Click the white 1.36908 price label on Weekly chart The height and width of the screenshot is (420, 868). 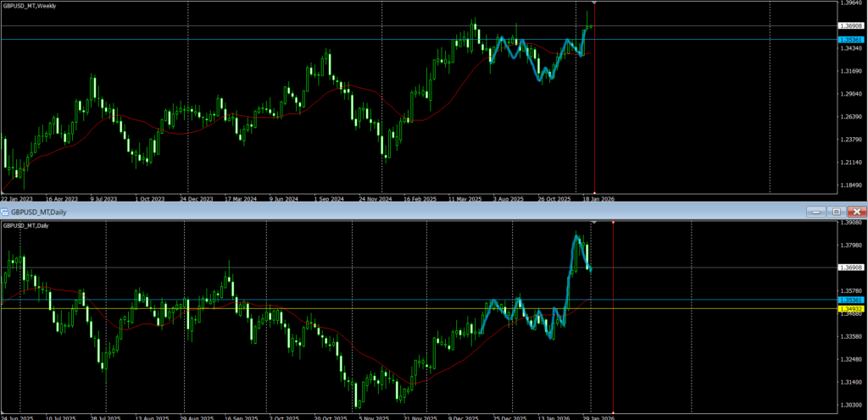pyautogui.click(x=850, y=27)
